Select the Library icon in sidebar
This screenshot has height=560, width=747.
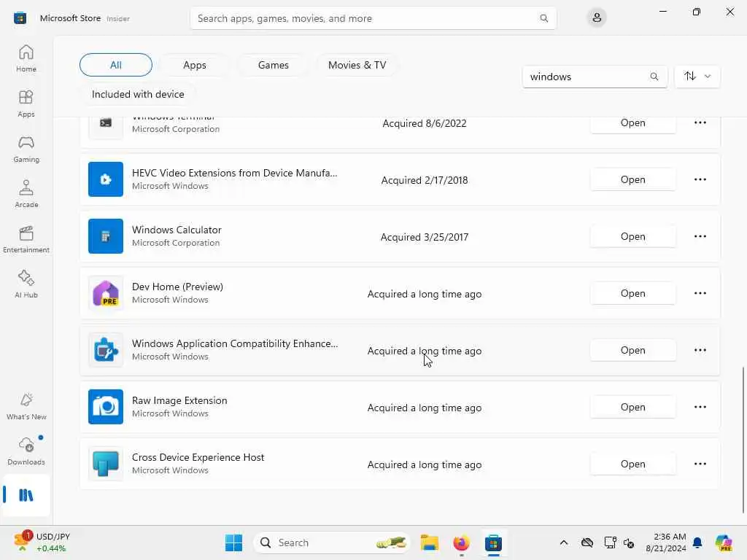(x=26, y=495)
